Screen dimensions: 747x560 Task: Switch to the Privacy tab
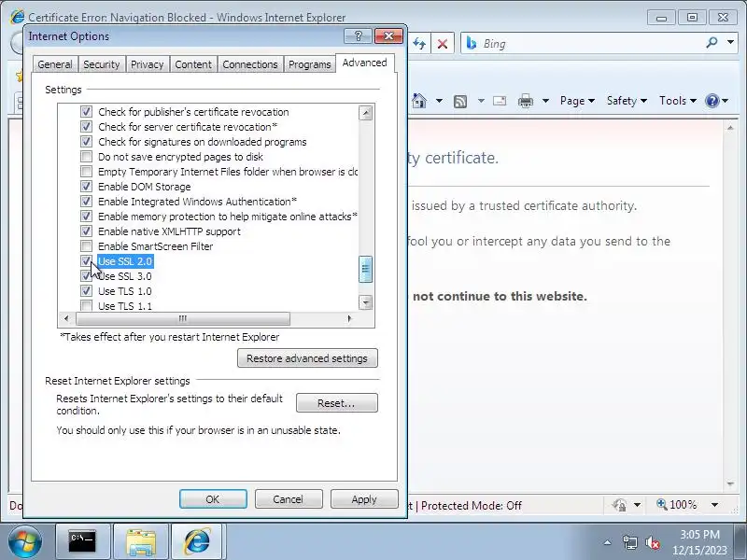(x=147, y=64)
